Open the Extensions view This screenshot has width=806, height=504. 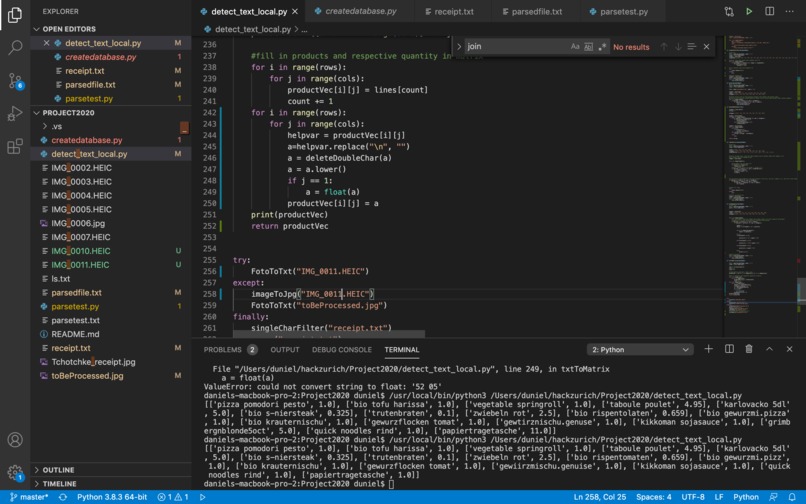[x=15, y=146]
